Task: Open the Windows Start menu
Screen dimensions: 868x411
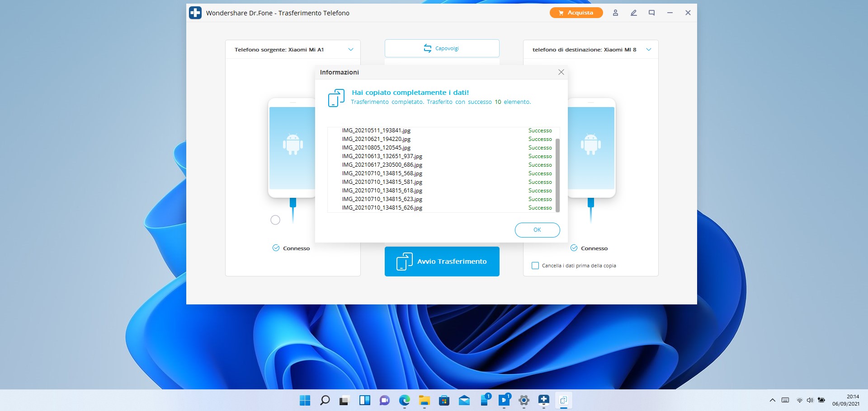Action: point(305,400)
